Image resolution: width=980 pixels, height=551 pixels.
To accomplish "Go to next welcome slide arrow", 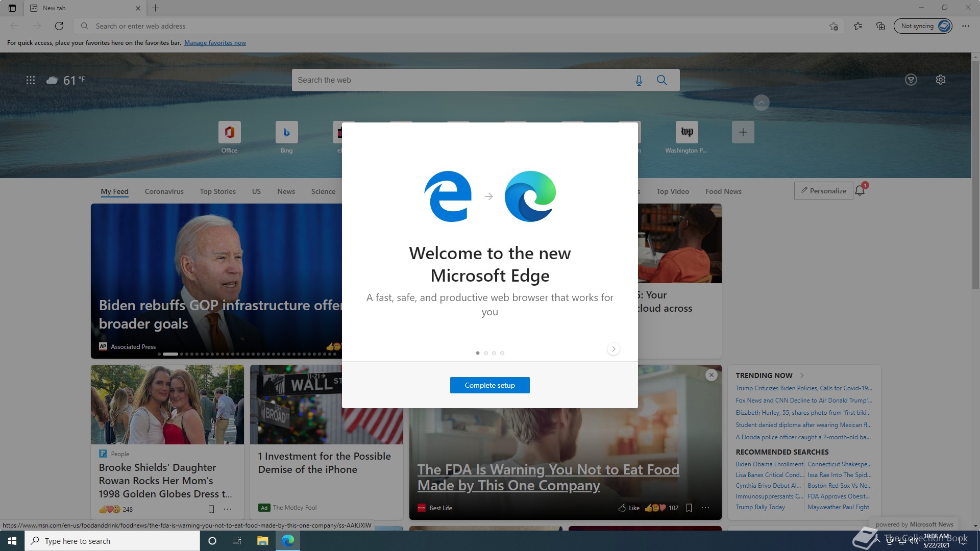I will coord(614,349).
